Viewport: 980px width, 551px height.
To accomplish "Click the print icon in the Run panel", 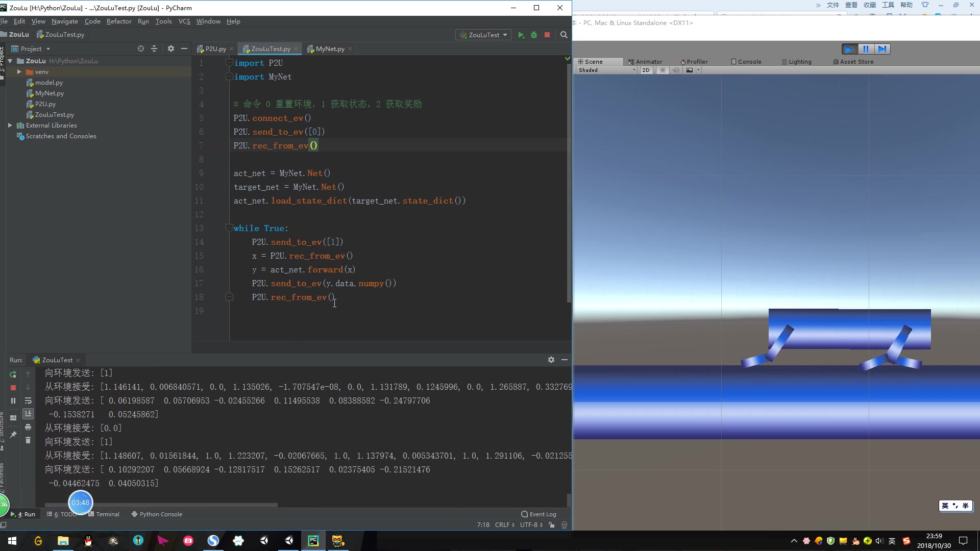I will (28, 427).
